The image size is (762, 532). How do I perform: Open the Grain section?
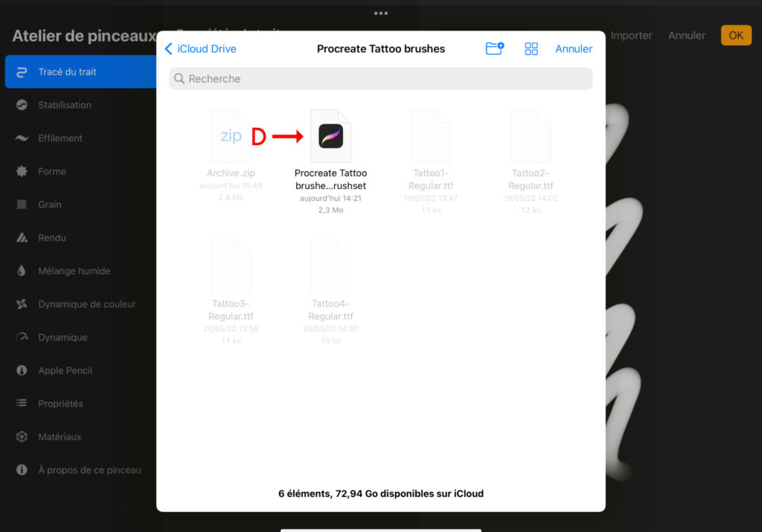coord(80,205)
